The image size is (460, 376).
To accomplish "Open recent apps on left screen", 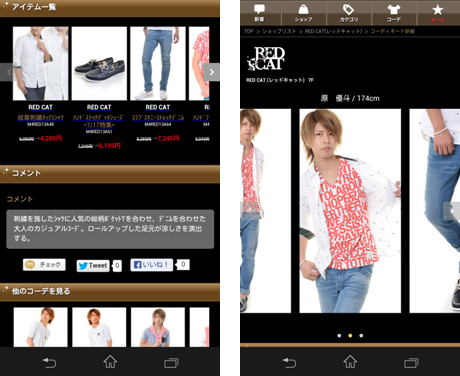I will point(171,363).
